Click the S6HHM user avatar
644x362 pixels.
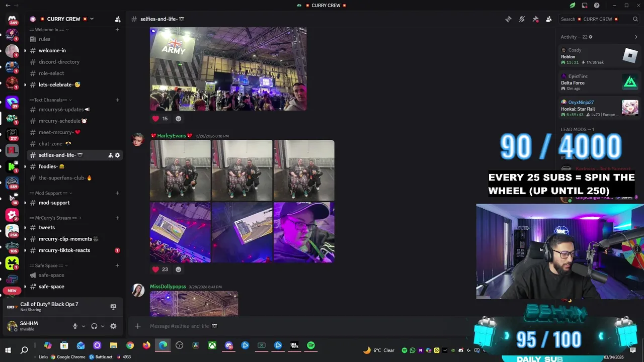click(x=12, y=326)
